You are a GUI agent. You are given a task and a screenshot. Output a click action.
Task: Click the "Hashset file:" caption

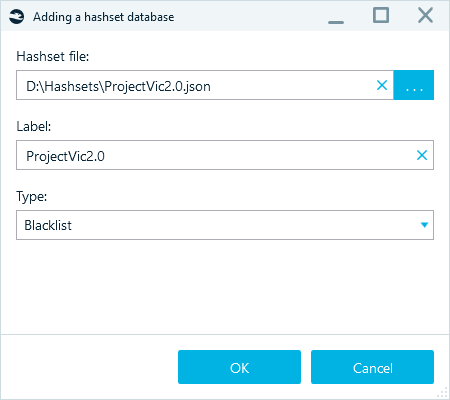(53, 56)
